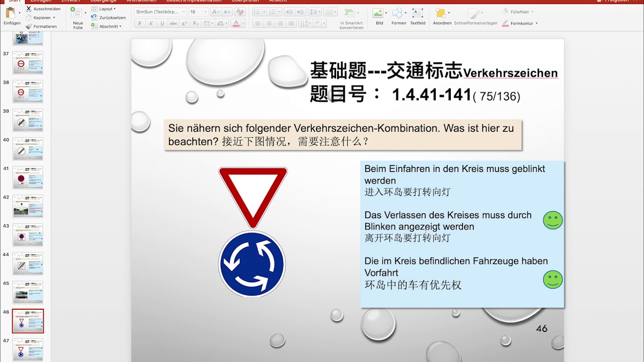Open the Überprüfen ribbon tab
This screenshot has width=644, height=362.
point(245,1)
